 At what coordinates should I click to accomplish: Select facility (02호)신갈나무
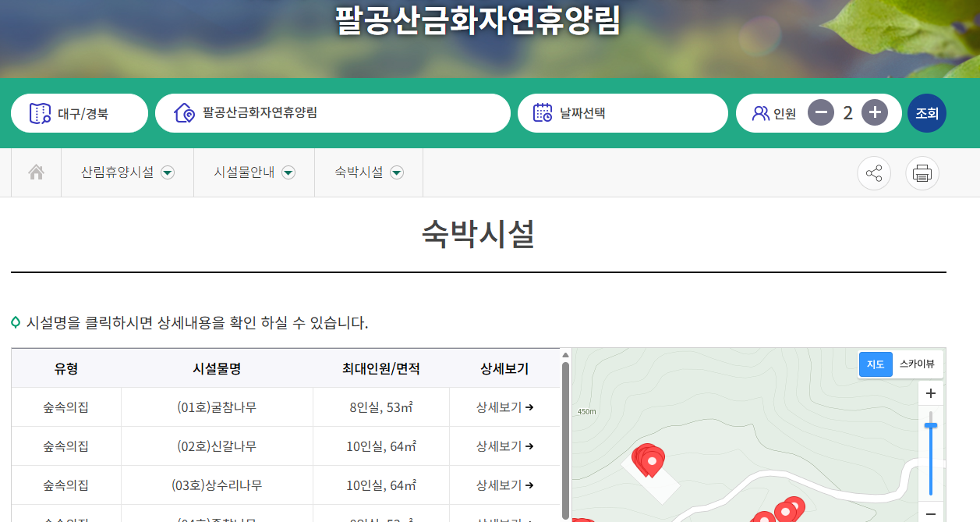tap(217, 446)
